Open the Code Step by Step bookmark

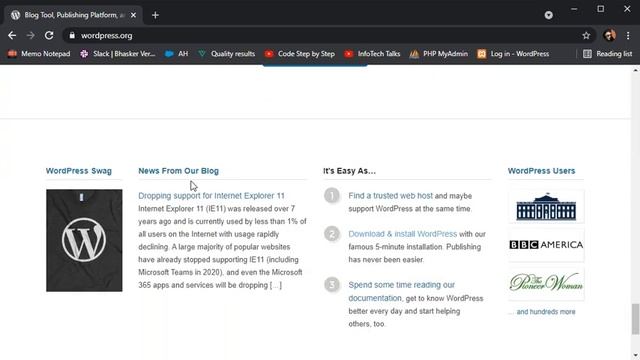click(x=300, y=54)
